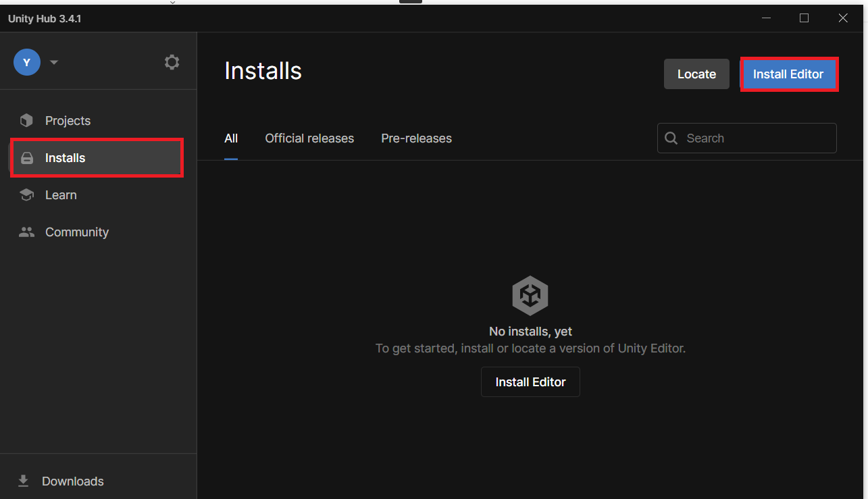Viewport: 868px width, 499px height.
Task: Open the Preferences gear icon
Action: [172, 62]
